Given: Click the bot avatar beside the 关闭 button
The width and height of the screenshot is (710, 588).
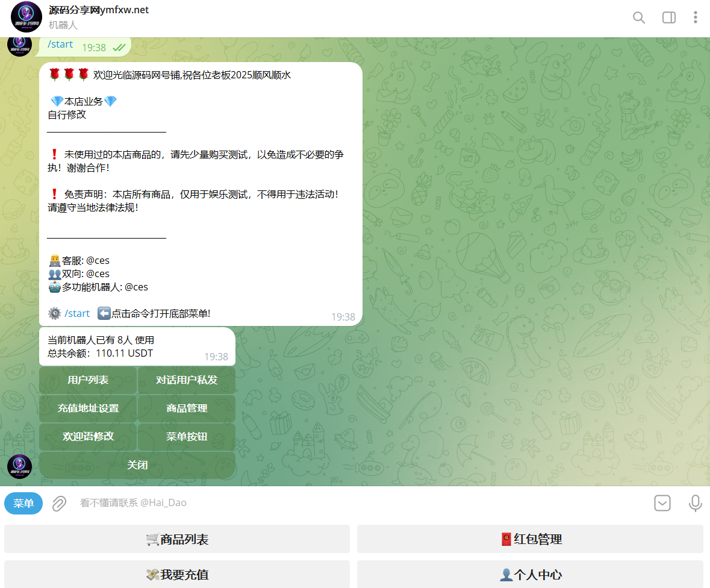Looking at the screenshot, I should click(19, 466).
